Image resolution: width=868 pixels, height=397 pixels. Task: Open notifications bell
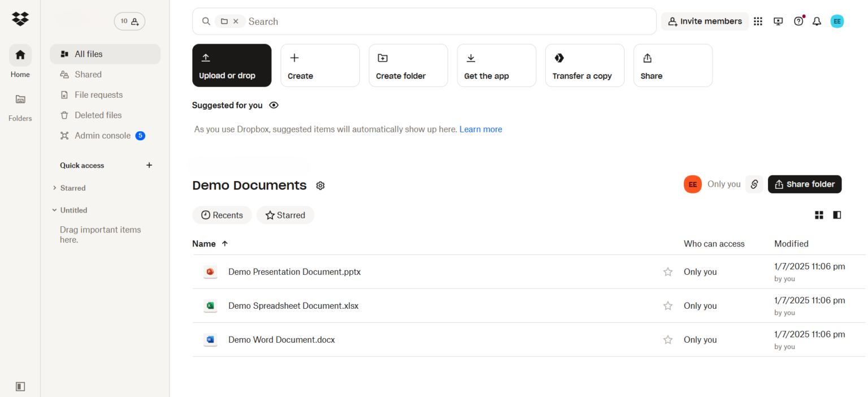coord(817,21)
